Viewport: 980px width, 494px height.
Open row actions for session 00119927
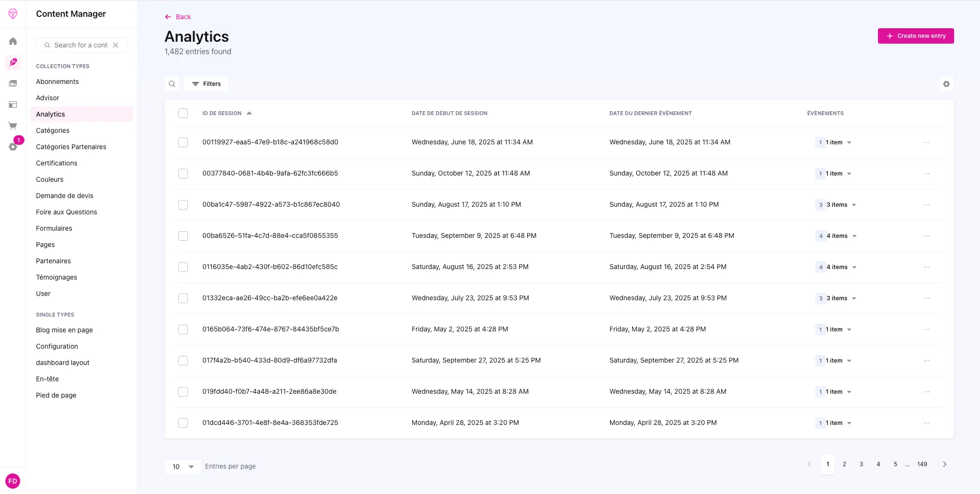[926, 142]
